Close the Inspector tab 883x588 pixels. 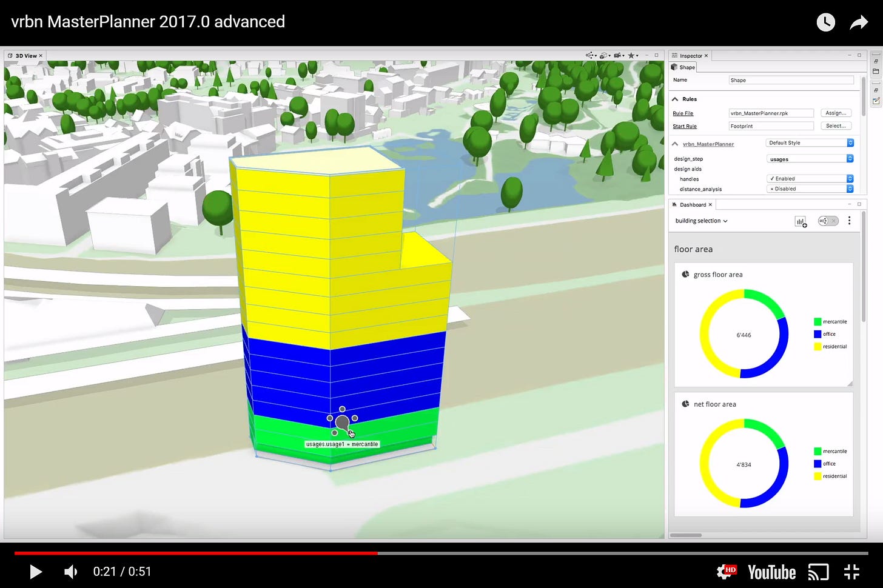706,56
